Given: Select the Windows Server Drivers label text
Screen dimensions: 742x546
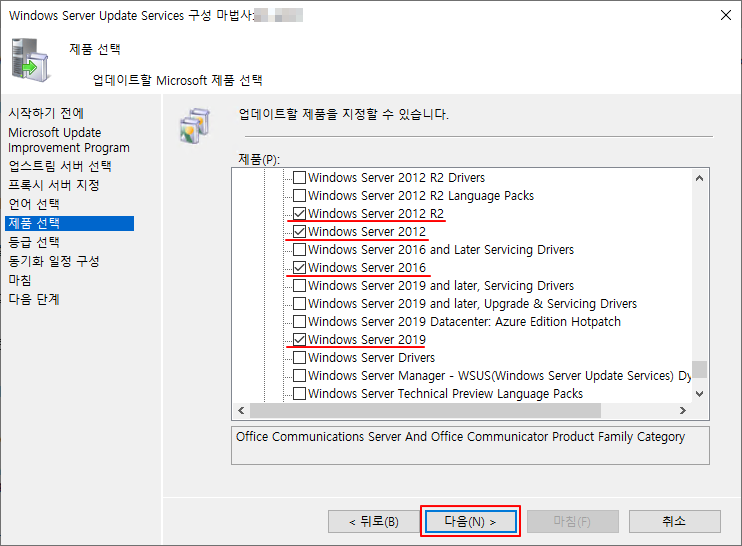Looking at the screenshot, I should coord(371,358).
